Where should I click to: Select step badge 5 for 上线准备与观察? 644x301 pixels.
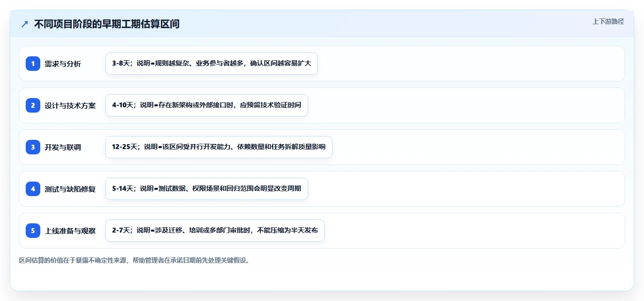[x=33, y=231]
